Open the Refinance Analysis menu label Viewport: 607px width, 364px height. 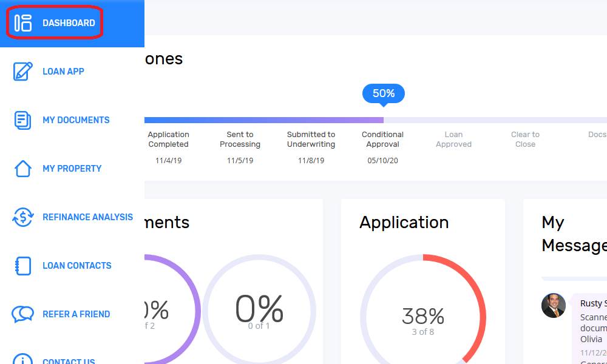click(x=87, y=217)
